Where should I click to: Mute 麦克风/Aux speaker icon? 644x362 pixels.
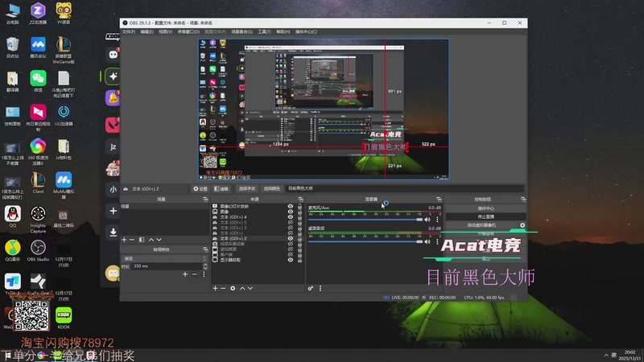(428, 220)
